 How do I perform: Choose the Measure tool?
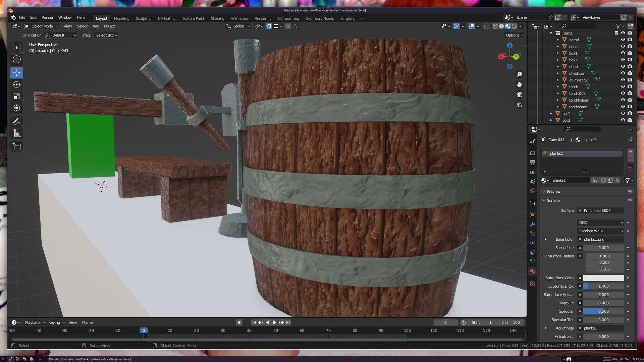(x=17, y=134)
